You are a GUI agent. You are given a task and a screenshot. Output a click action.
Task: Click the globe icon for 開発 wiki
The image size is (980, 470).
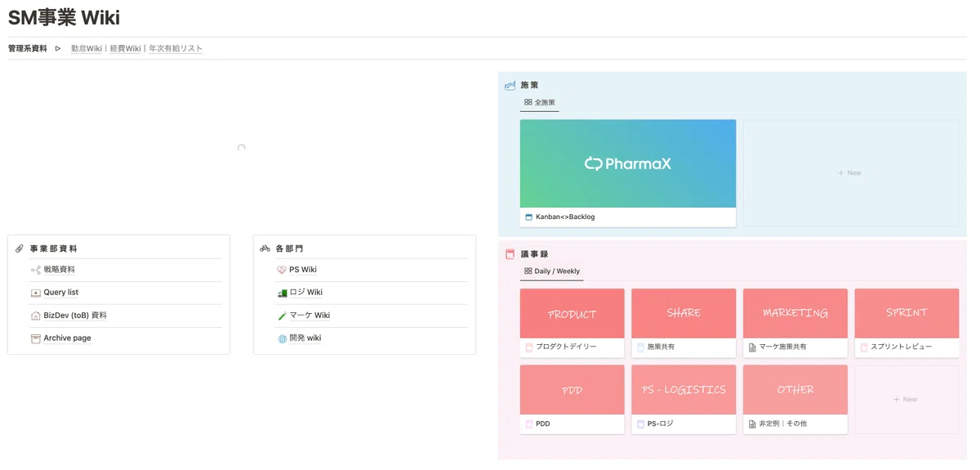click(x=282, y=338)
